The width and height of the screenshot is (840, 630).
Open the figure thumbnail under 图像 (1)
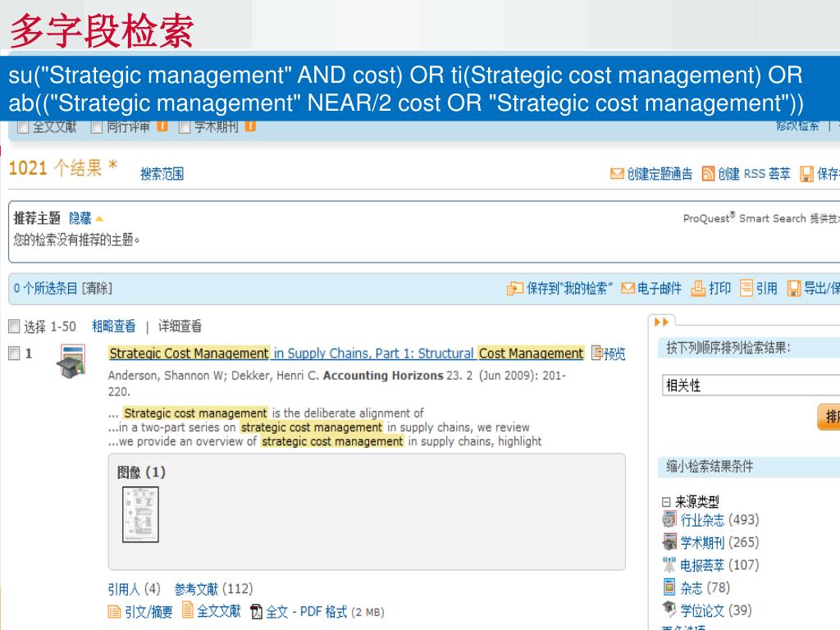[140, 514]
